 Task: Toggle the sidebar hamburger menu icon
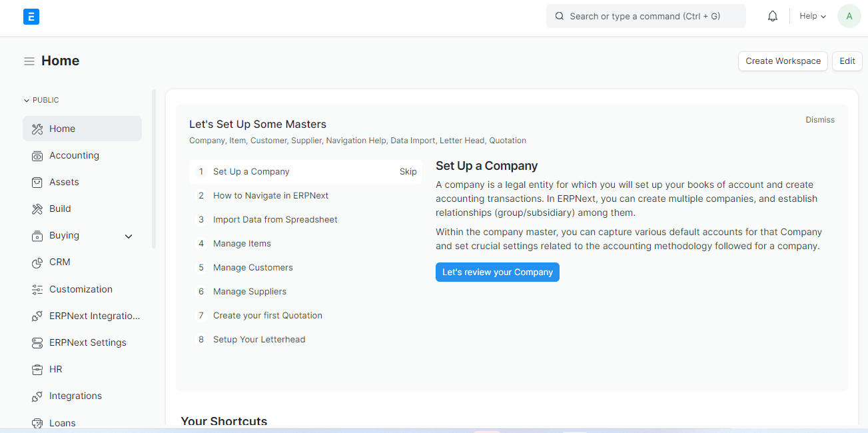pos(29,61)
